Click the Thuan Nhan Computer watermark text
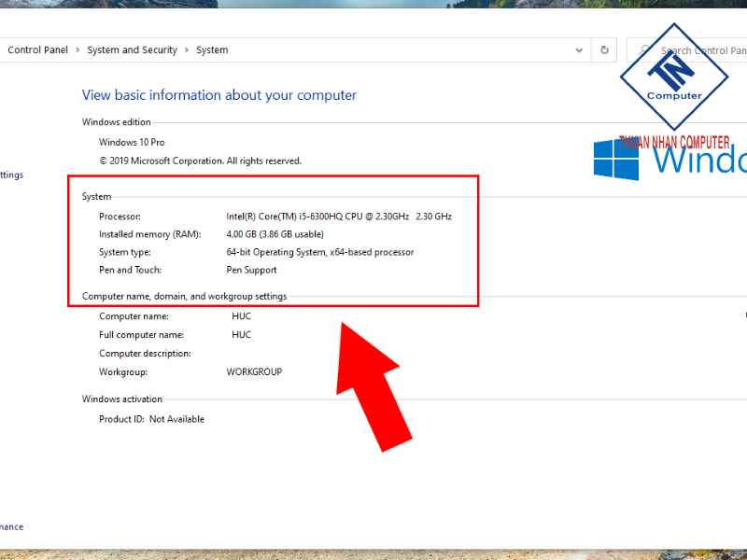This screenshot has height=560, width=747. click(x=674, y=142)
